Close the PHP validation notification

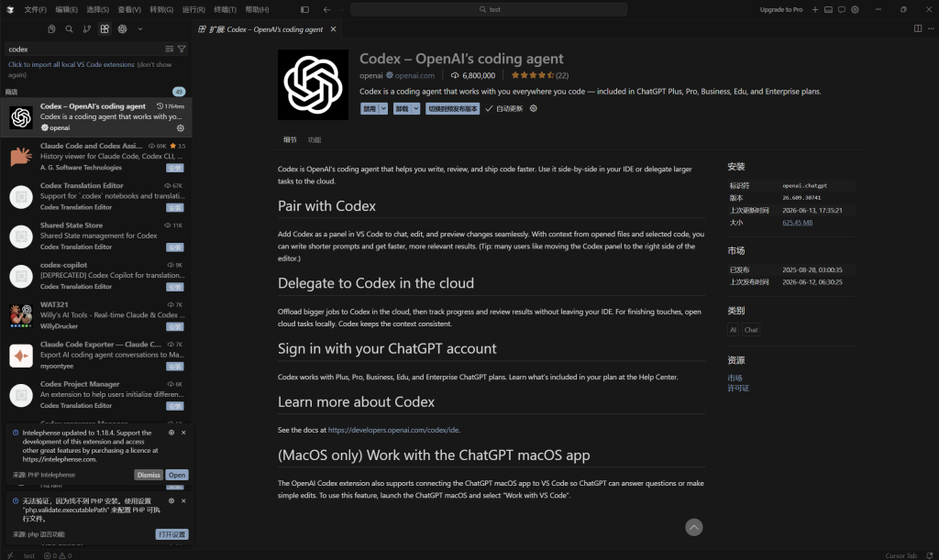click(183, 500)
